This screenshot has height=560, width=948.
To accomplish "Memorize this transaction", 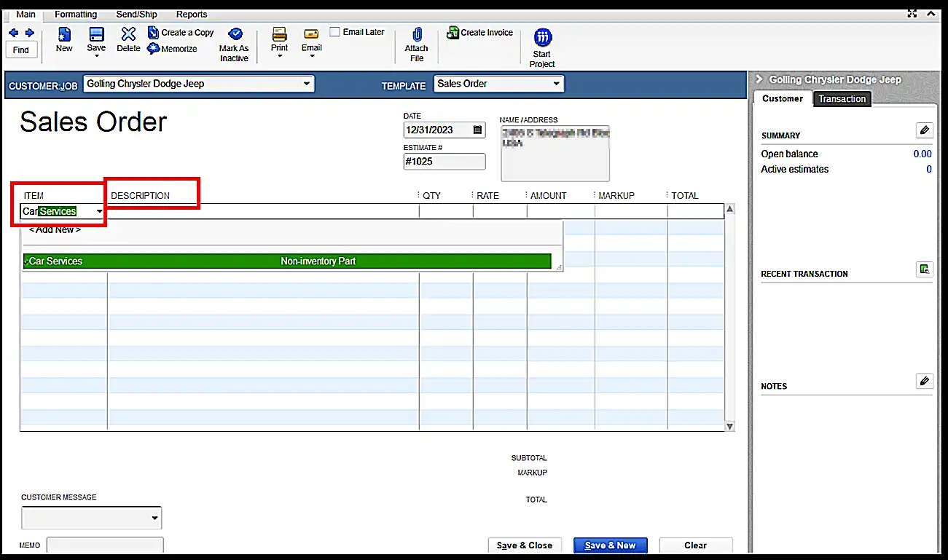I will click(173, 49).
